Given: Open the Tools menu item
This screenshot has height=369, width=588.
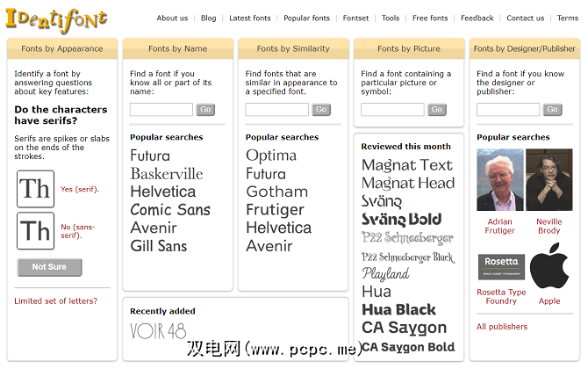Looking at the screenshot, I should click(391, 18).
